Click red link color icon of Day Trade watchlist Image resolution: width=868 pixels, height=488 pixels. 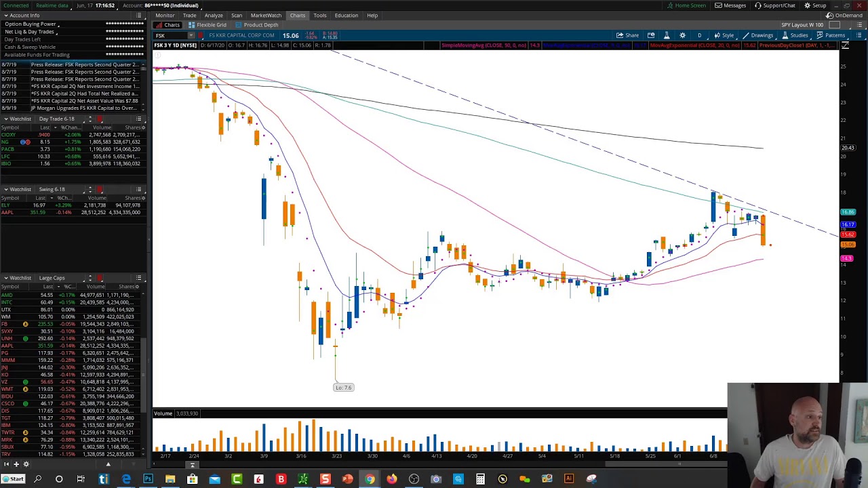[100, 119]
